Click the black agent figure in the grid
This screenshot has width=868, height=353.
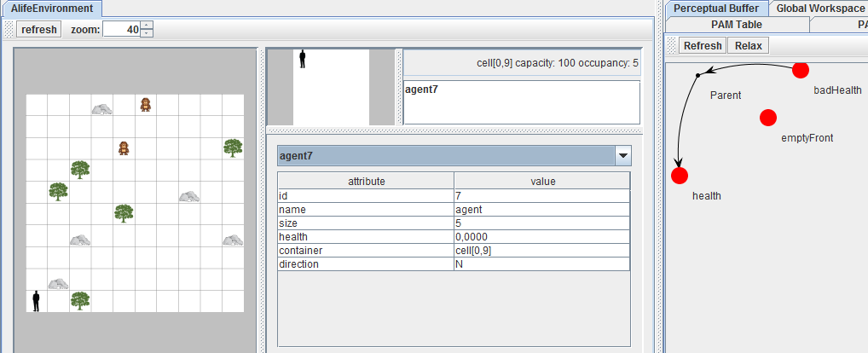click(36, 301)
